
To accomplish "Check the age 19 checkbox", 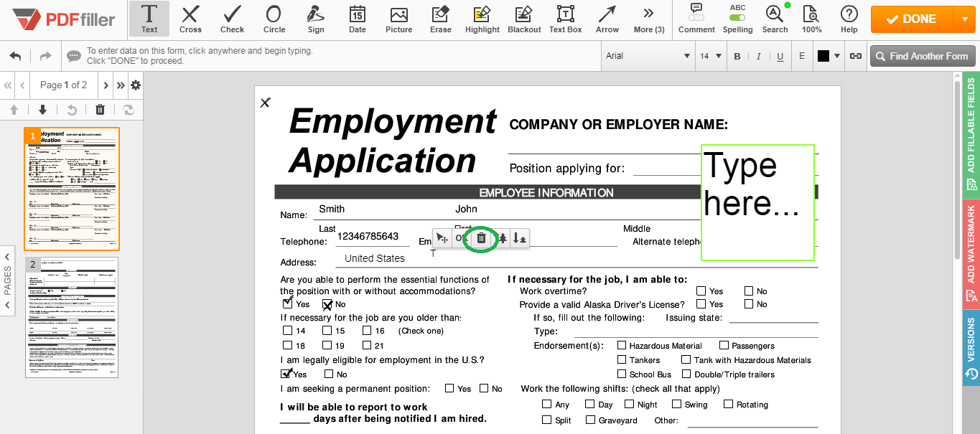I will tap(327, 345).
